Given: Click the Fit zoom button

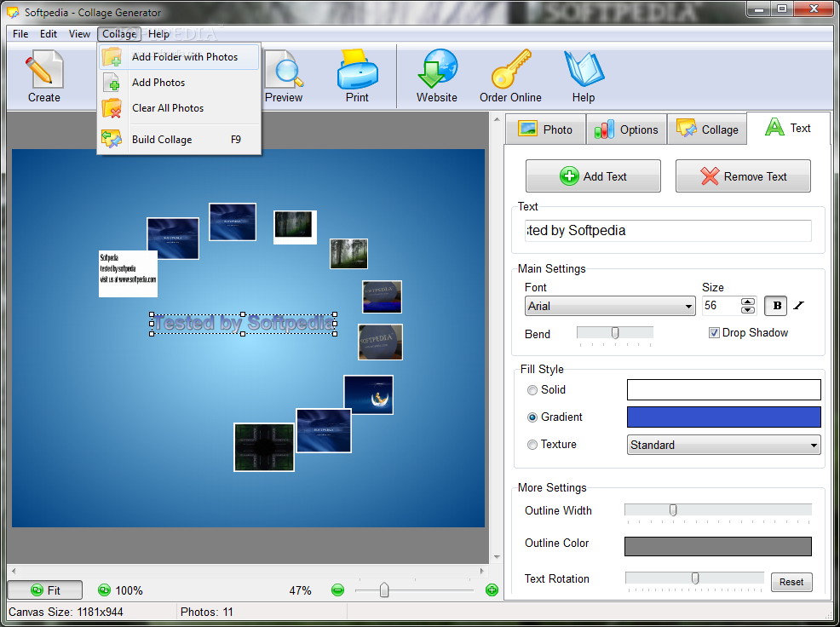Looking at the screenshot, I should pos(45,590).
